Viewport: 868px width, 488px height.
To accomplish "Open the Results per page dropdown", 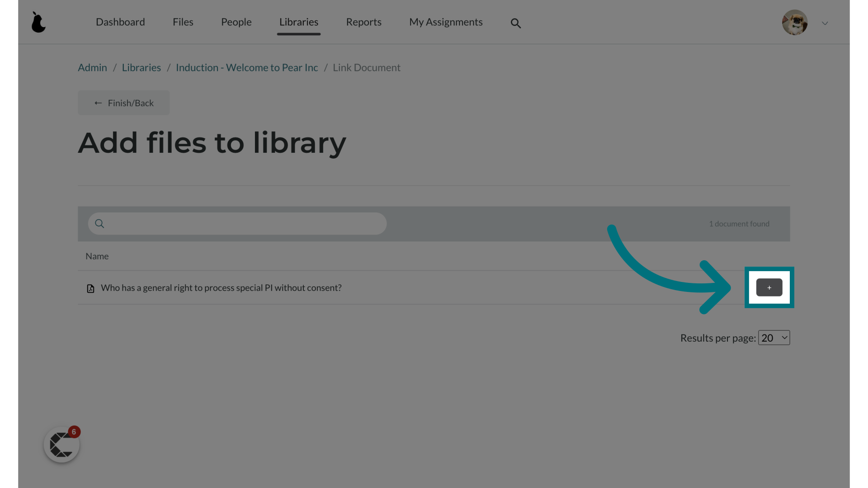I will [774, 337].
